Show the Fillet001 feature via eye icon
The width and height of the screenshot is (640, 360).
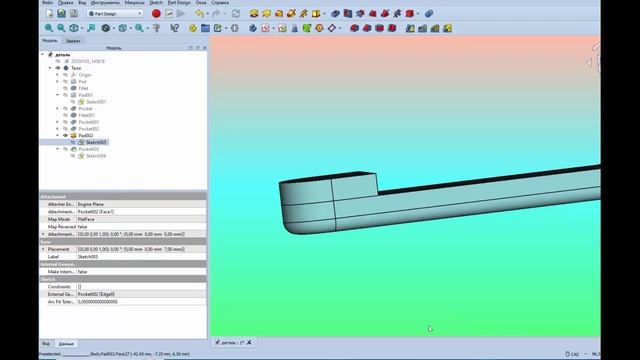tap(65, 115)
